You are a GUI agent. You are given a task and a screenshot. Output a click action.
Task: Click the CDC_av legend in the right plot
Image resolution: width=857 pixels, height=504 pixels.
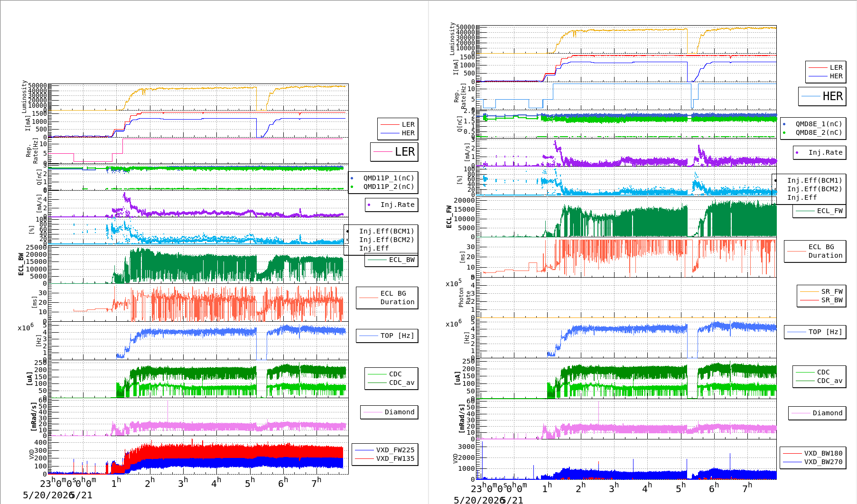pyautogui.click(x=820, y=381)
